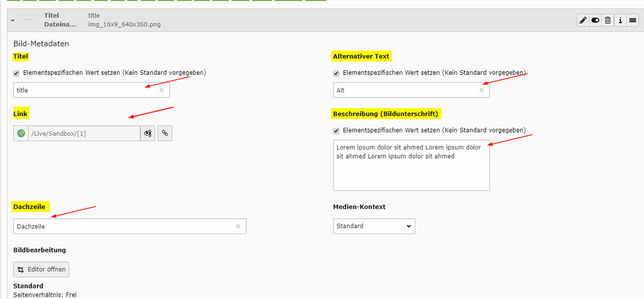Clear the Alternativer Text field
This screenshot has width=644, height=299.
point(481,90)
